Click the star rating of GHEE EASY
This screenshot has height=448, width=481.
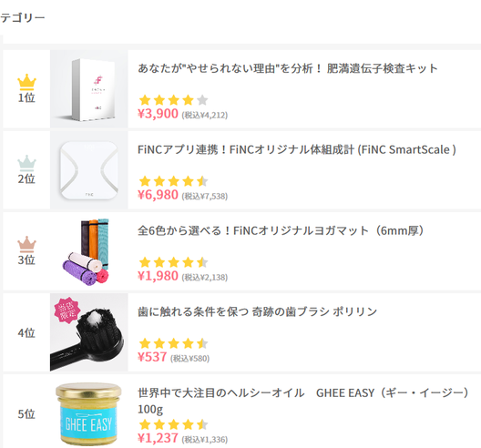pyautogui.click(x=173, y=424)
